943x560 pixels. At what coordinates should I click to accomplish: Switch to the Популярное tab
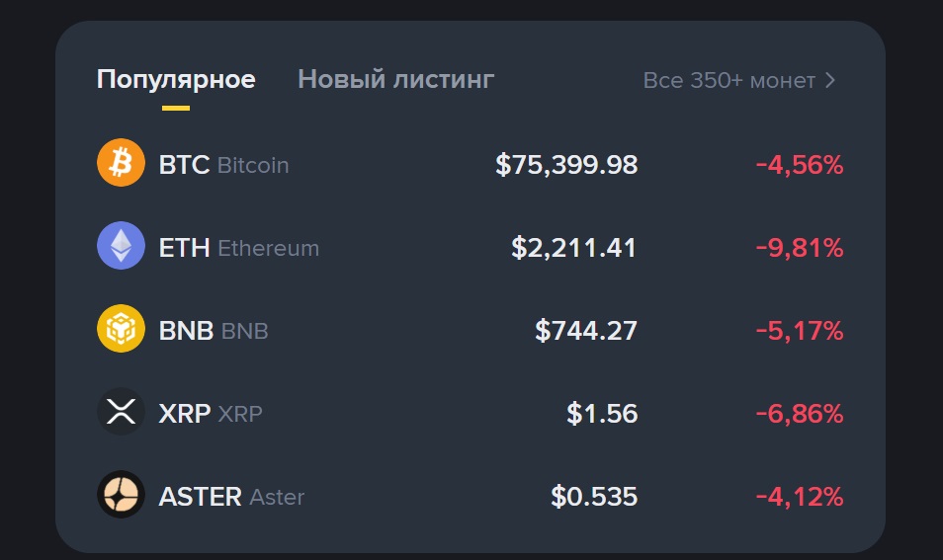(x=176, y=79)
